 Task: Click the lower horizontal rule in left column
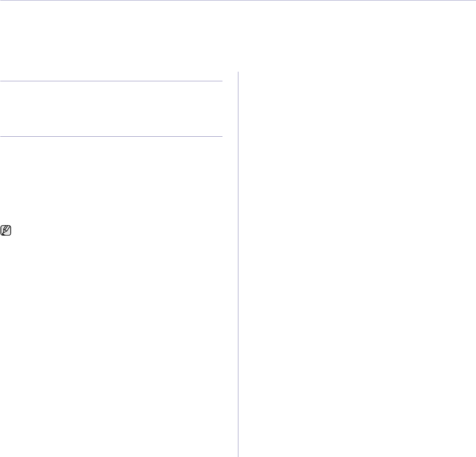[x=111, y=137]
